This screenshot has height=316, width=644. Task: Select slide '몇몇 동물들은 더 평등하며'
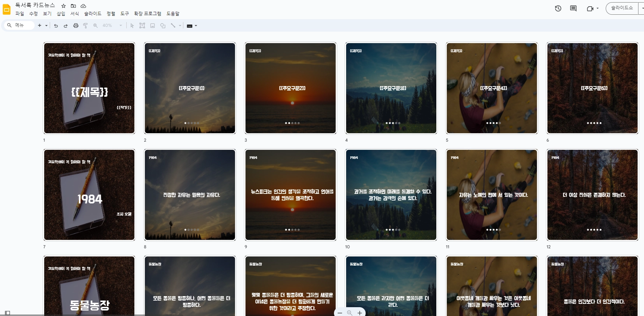(291, 286)
